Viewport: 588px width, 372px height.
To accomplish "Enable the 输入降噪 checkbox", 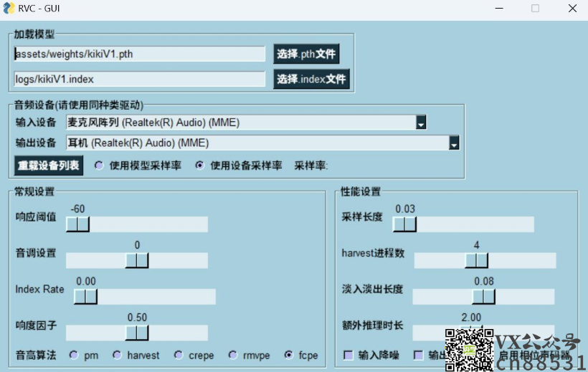I will 348,355.
